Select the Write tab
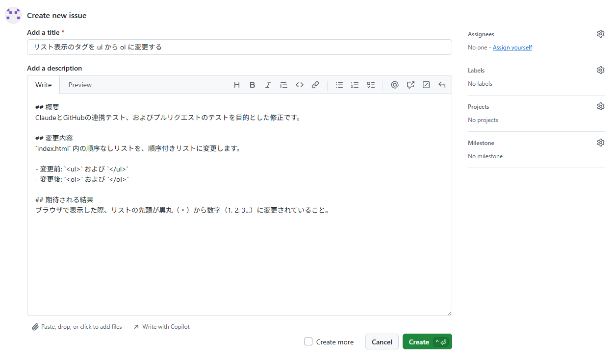 pos(43,85)
